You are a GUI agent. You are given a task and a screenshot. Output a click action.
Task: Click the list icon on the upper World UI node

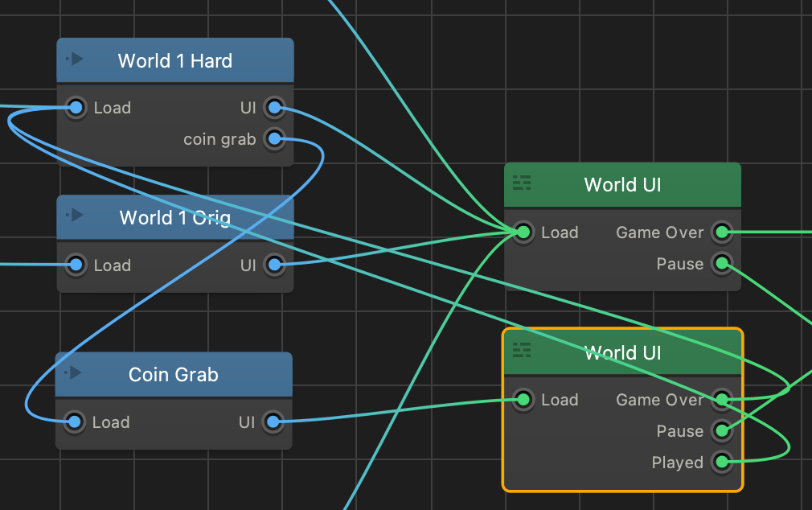click(x=522, y=183)
